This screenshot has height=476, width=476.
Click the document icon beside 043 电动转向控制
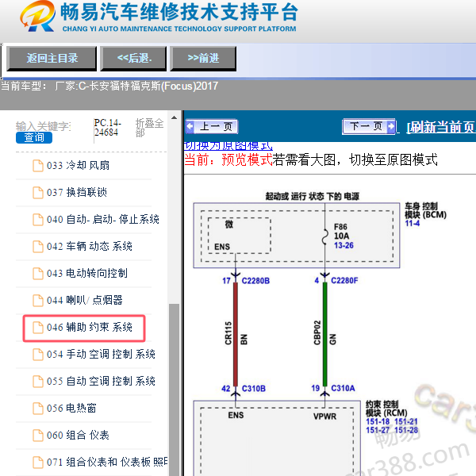38,274
